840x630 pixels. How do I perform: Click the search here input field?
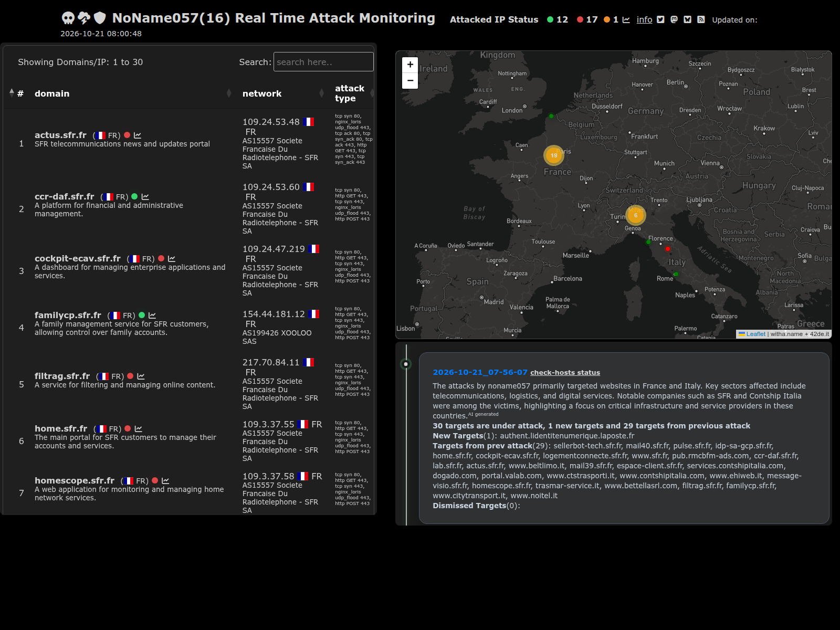tap(323, 62)
